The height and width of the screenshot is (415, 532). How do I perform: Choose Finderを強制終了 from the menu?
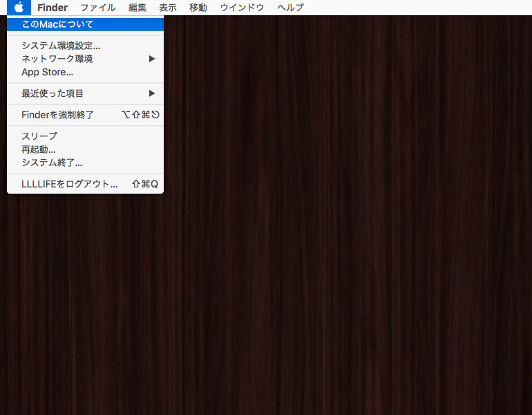[x=57, y=115]
